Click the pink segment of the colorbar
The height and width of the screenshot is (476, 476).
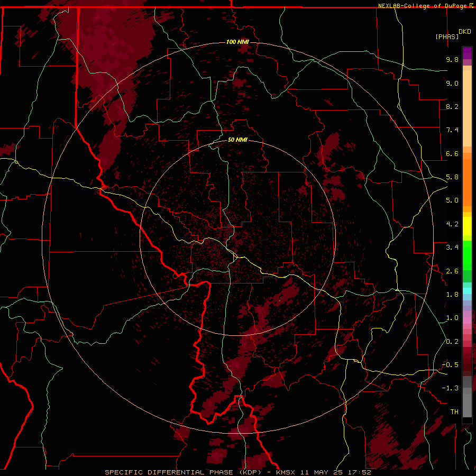pos(467,321)
